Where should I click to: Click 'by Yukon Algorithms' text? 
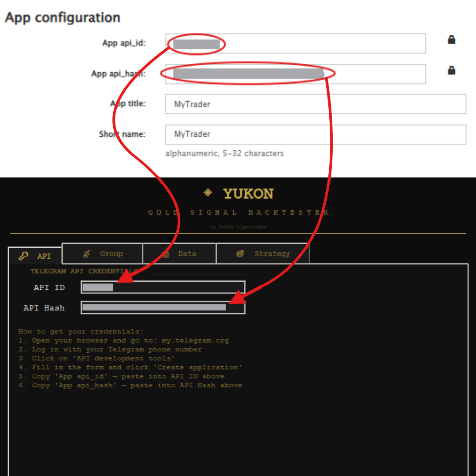pos(238,227)
